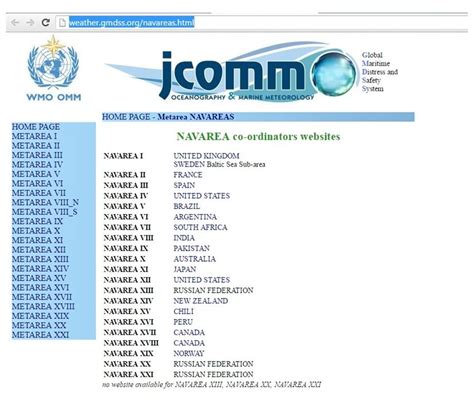The width and height of the screenshot is (474, 408).
Task: Select METAREA IX sidebar link
Action: pyautogui.click(x=37, y=221)
